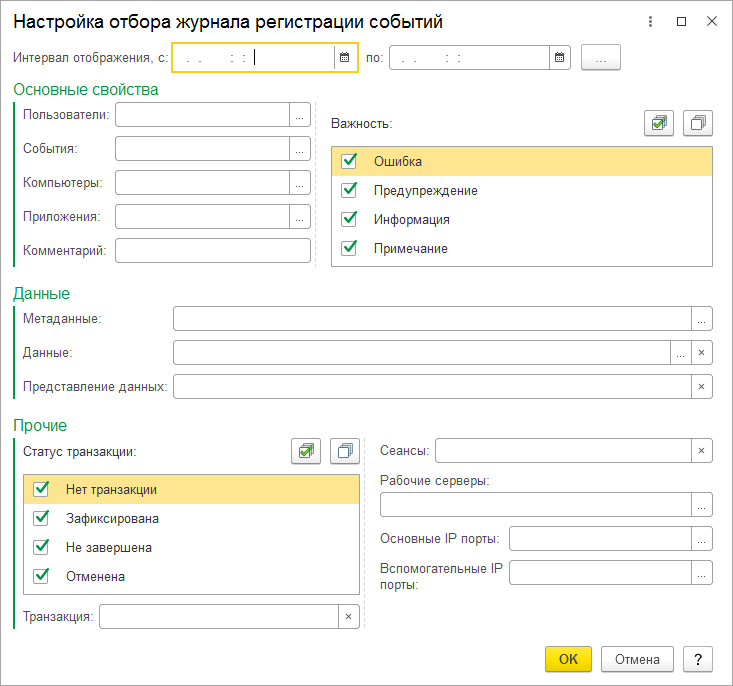Select the Не завершена row text
The height and width of the screenshot is (686, 733).
click(108, 548)
